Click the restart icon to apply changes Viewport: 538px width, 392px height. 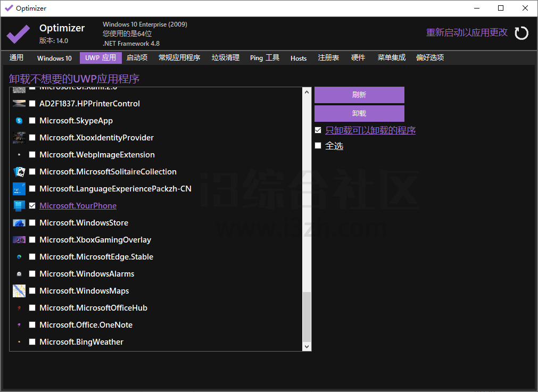521,34
